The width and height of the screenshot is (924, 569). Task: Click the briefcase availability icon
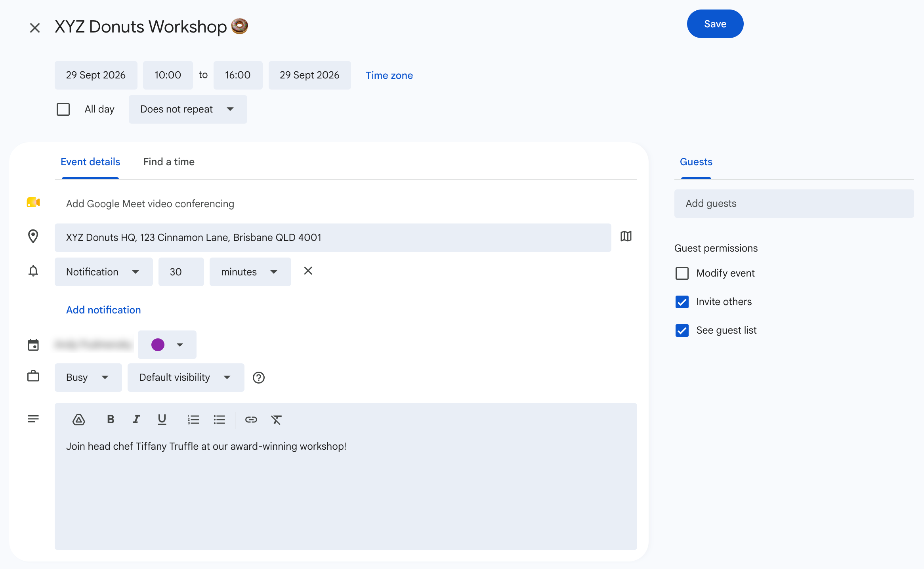click(33, 376)
